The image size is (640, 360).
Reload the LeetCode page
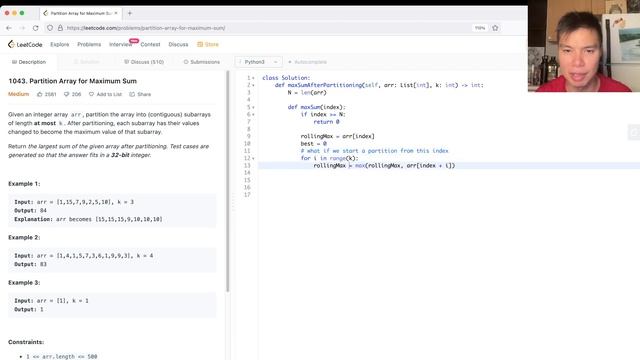[36, 28]
